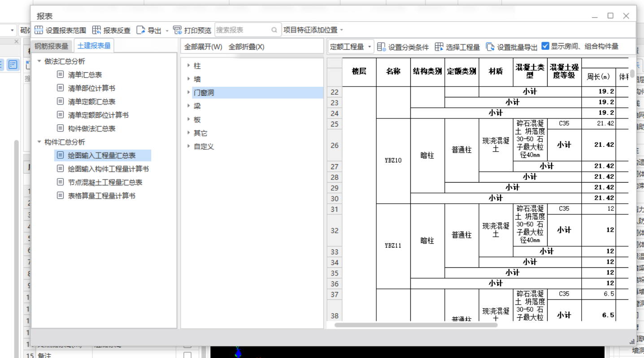Screen dimensions: 644x358
Task: Click the 选择工程量 icon
Action: click(439, 47)
